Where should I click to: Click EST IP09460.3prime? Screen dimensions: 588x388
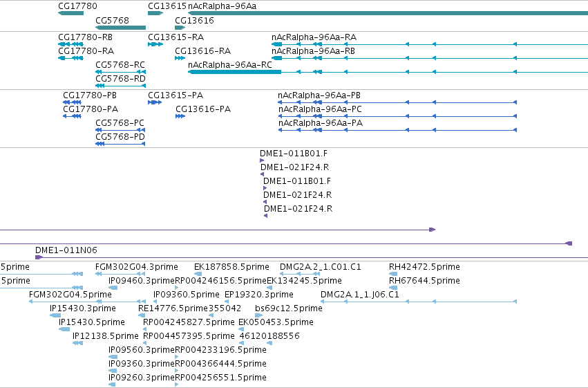point(142,281)
